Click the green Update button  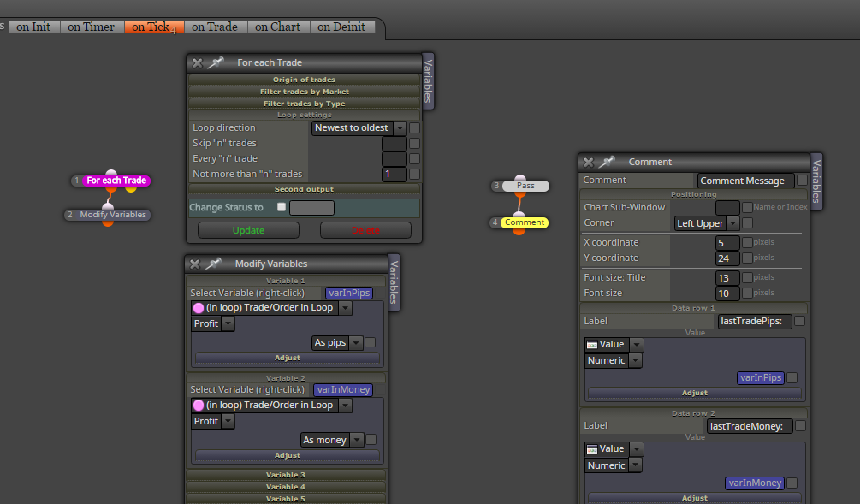[x=248, y=230]
